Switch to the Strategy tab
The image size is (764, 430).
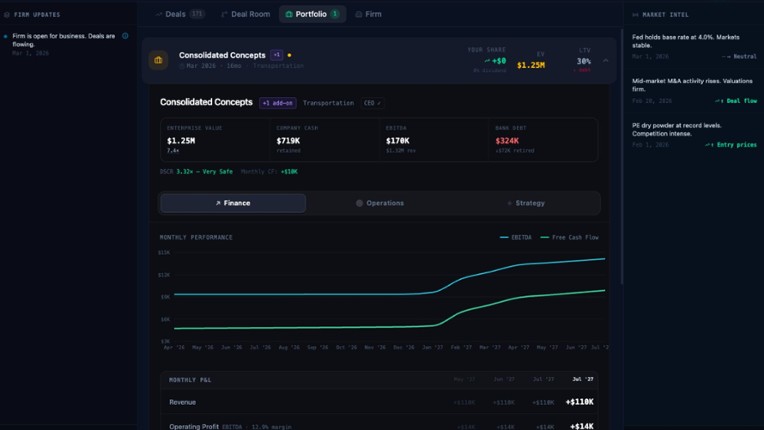pos(526,203)
